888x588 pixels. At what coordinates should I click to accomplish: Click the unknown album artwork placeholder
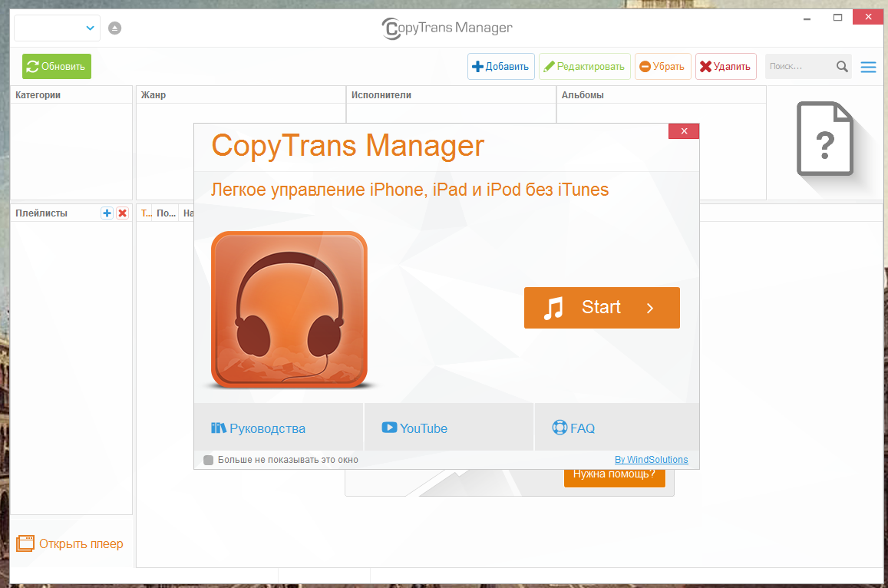pos(824,139)
